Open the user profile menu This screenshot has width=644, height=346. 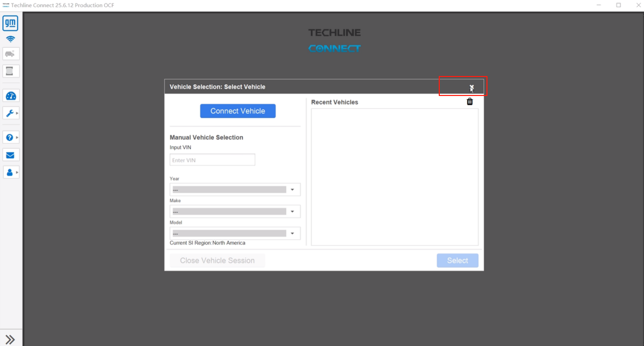11,172
